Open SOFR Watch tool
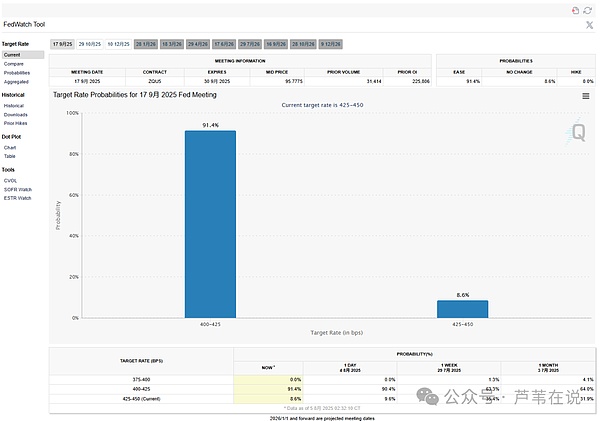The image size is (600, 421). [x=18, y=189]
